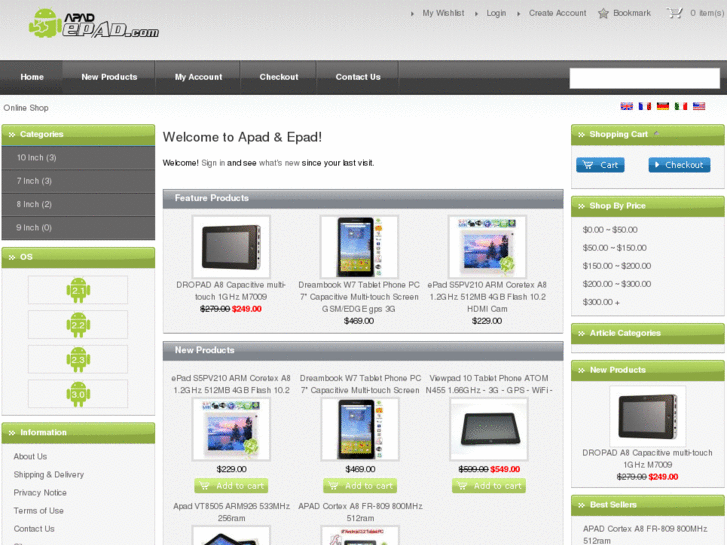Open the My Wishlist link
727x545 pixels.
tap(443, 13)
